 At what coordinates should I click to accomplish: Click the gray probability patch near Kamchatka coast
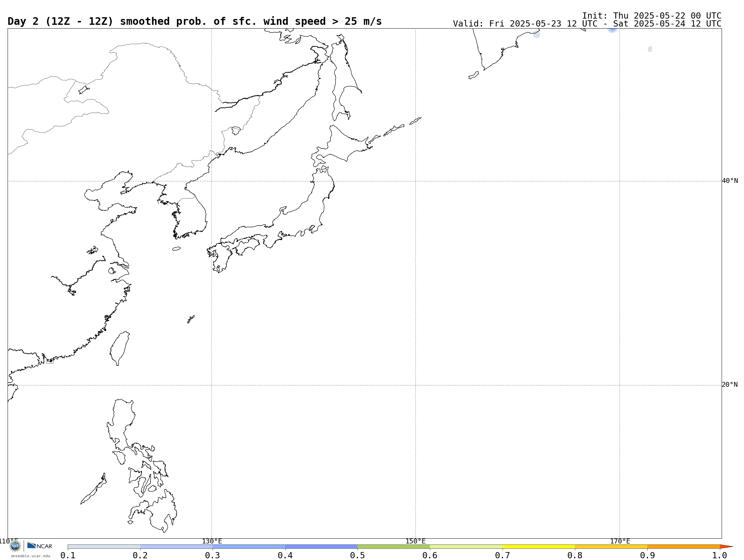pyautogui.click(x=537, y=34)
